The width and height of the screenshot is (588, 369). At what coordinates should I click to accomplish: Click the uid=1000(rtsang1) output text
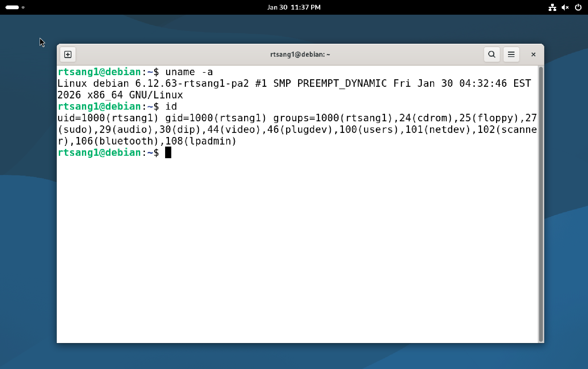[108, 118]
